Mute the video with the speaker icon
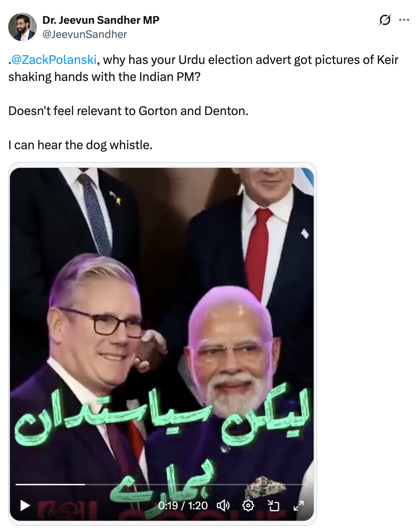Image resolution: width=416 pixels, height=532 pixels. (223, 505)
